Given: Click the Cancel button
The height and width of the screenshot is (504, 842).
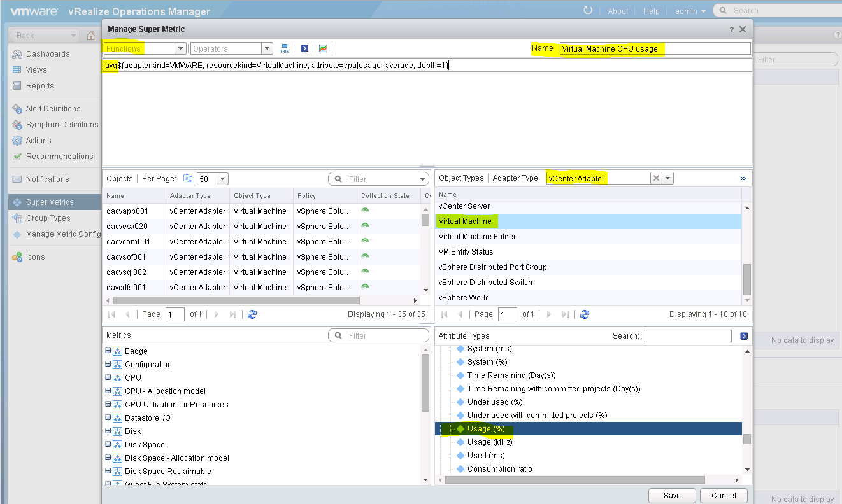Looking at the screenshot, I should coord(724,496).
